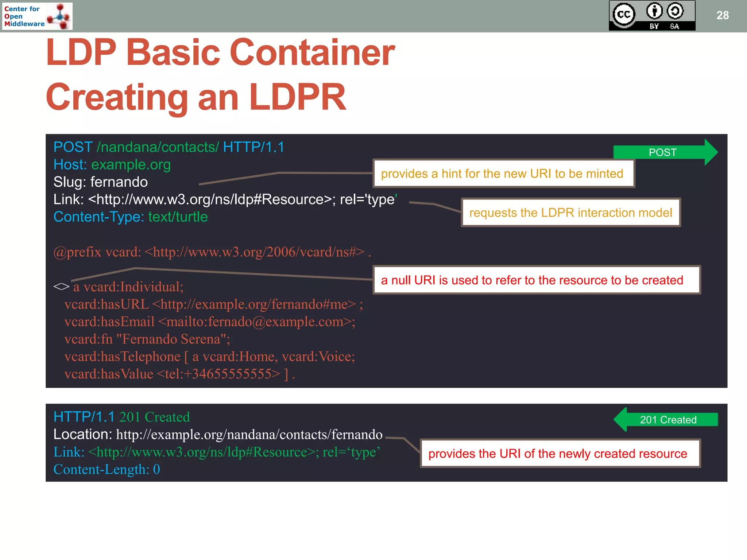Click the 'Creating an LDPR' title line
This screenshot has height=560, width=747.
pyautogui.click(x=196, y=97)
